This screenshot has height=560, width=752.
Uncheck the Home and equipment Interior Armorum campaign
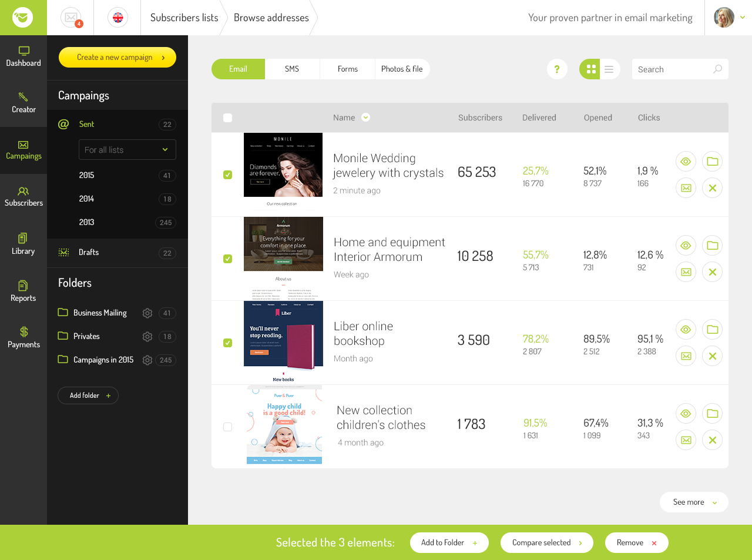tap(227, 259)
